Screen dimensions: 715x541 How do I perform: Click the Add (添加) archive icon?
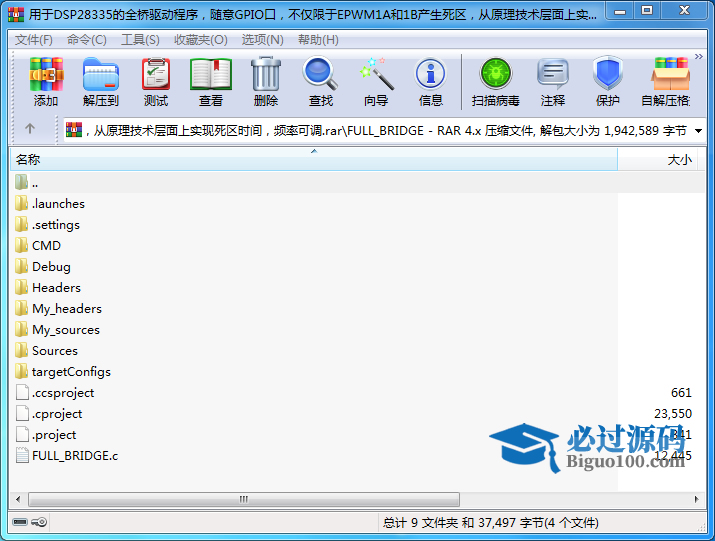pos(46,74)
